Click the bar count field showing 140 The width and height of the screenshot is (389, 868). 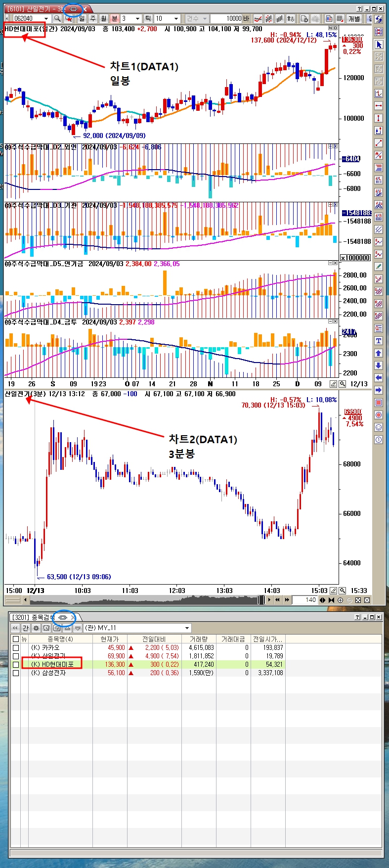(304, 600)
